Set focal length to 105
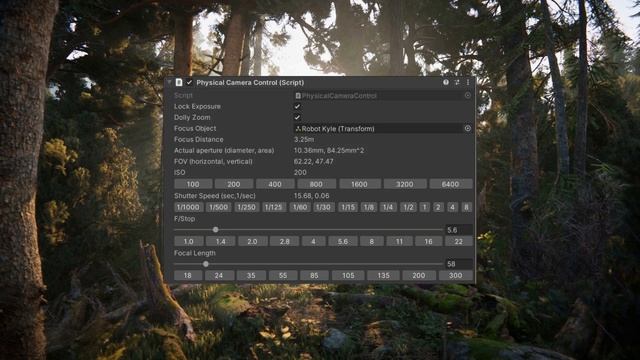Viewport: 640px width, 360px height. pos(348,276)
